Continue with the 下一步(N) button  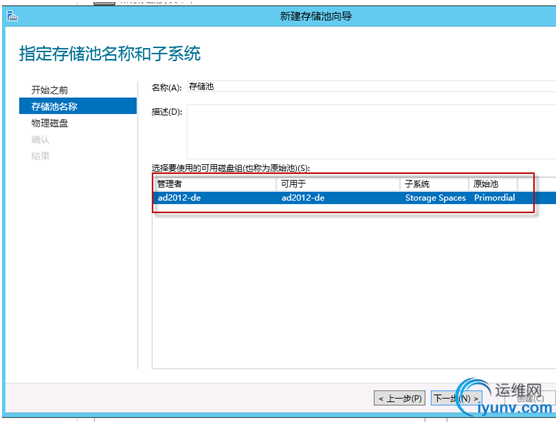[457, 398]
